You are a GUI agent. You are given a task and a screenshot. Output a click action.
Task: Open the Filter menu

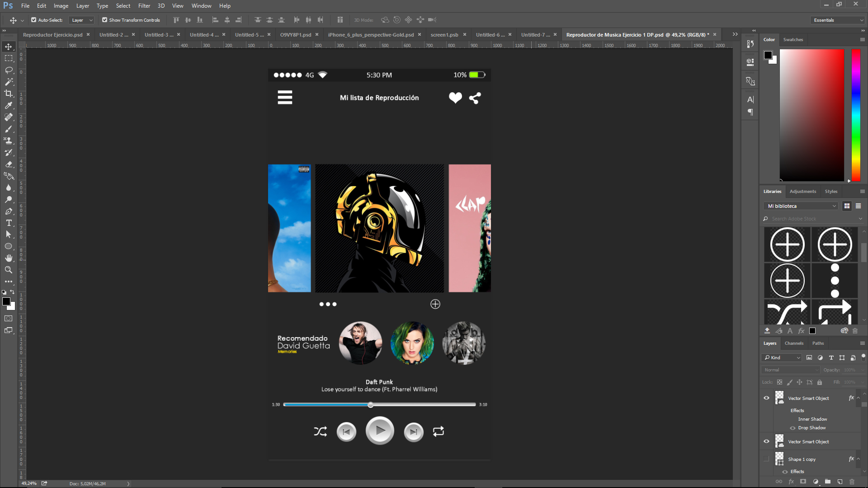[144, 6]
